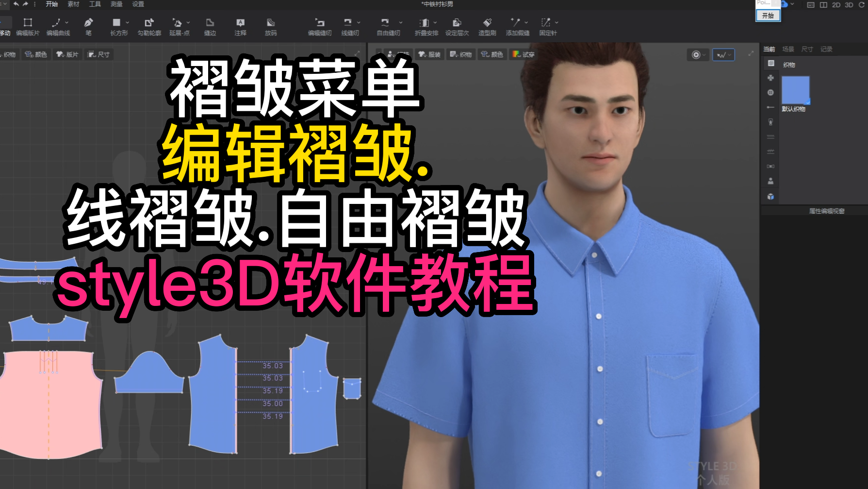868x489 pixels.
Task: Open the 3D cube sidebar icon
Action: 770,197
